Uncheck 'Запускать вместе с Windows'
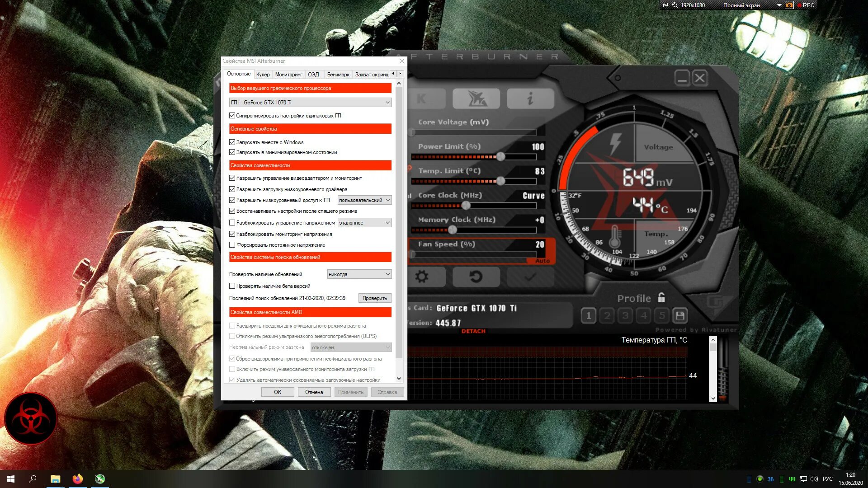This screenshot has width=868, height=488. (232, 142)
